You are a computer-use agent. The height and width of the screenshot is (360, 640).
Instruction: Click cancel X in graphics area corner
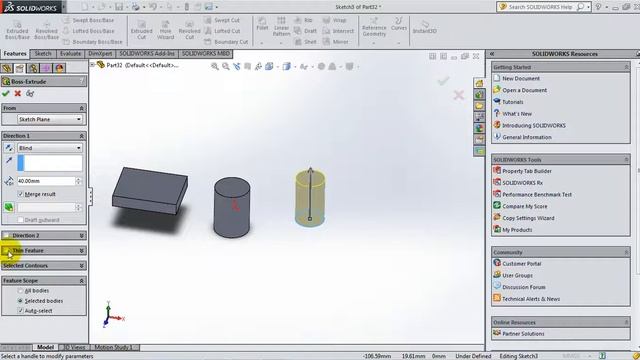(x=458, y=96)
